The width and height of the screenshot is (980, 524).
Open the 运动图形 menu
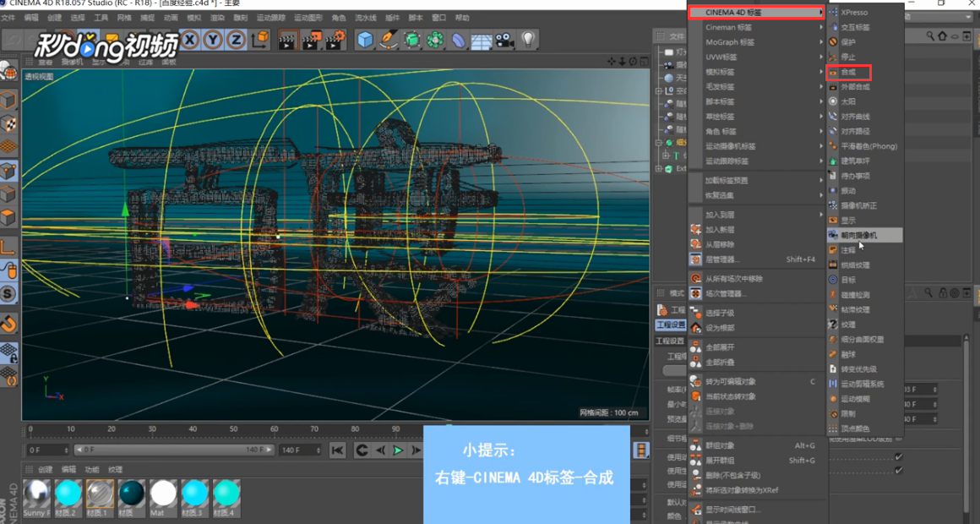pyautogui.click(x=308, y=18)
